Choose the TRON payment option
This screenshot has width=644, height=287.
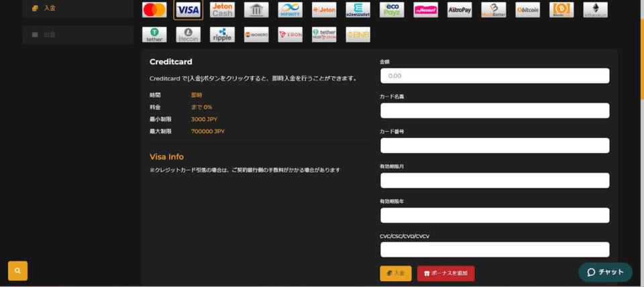pyautogui.click(x=290, y=34)
